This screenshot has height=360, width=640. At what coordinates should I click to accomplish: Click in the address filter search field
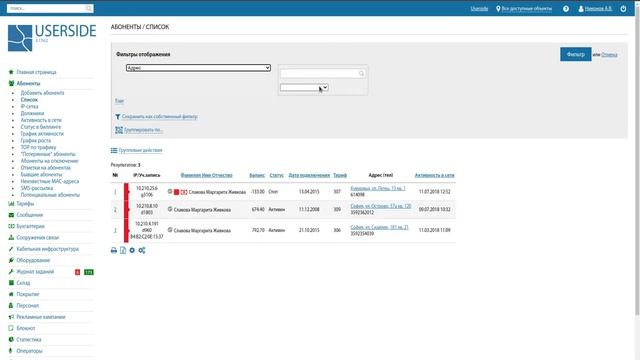[x=322, y=73]
